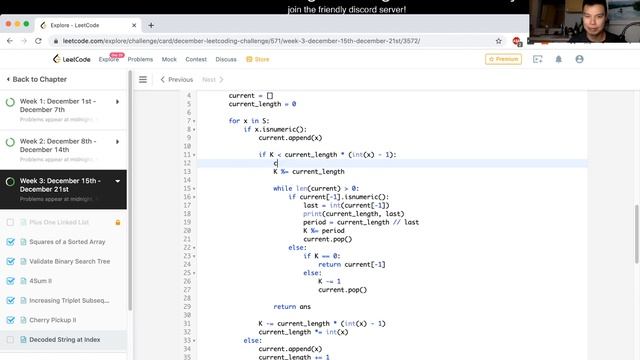Image resolution: width=640 pixels, height=360 pixels.
Task: Click 'return ans' on line 29
Action: 292,307
